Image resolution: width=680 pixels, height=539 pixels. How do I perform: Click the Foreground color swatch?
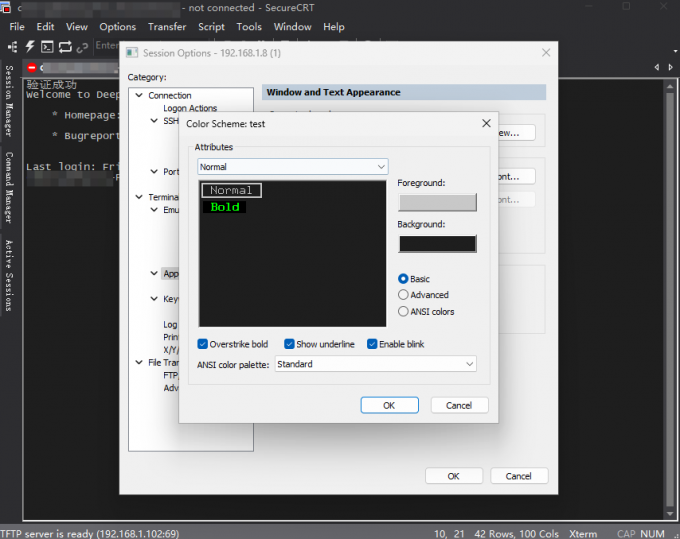(437, 202)
